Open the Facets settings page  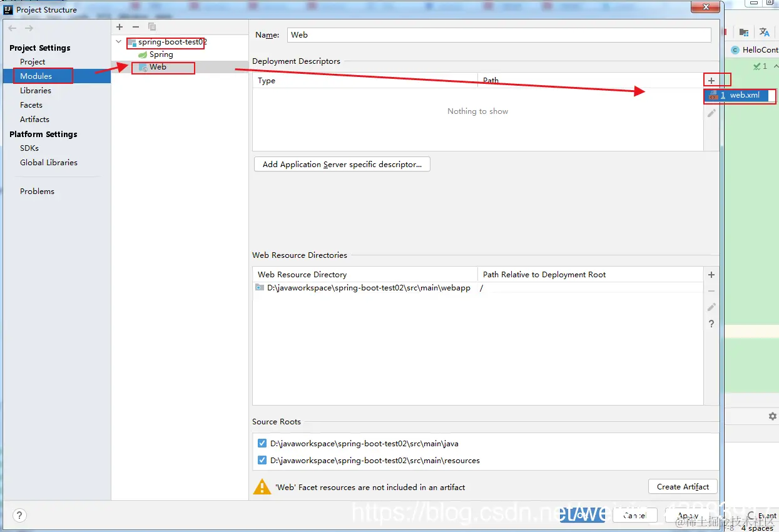click(x=31, y=105)
